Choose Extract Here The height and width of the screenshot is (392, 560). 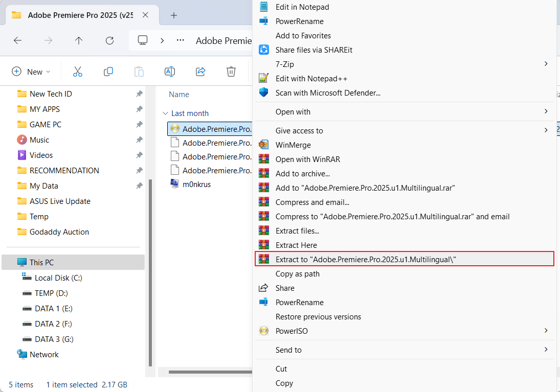pos(405,245)
